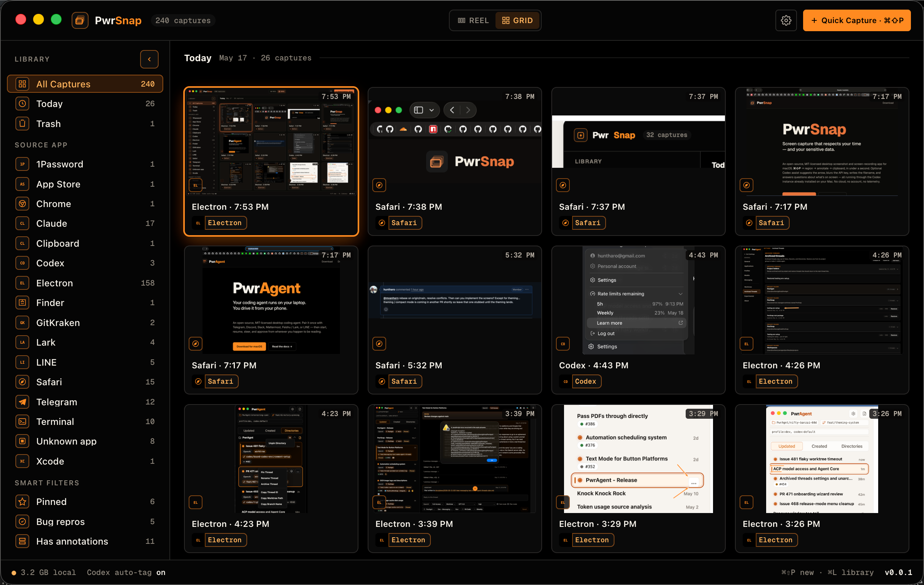The image size is (924, 585).
Task: Click the 3.2 GB local status text
Action: [48, 572]
